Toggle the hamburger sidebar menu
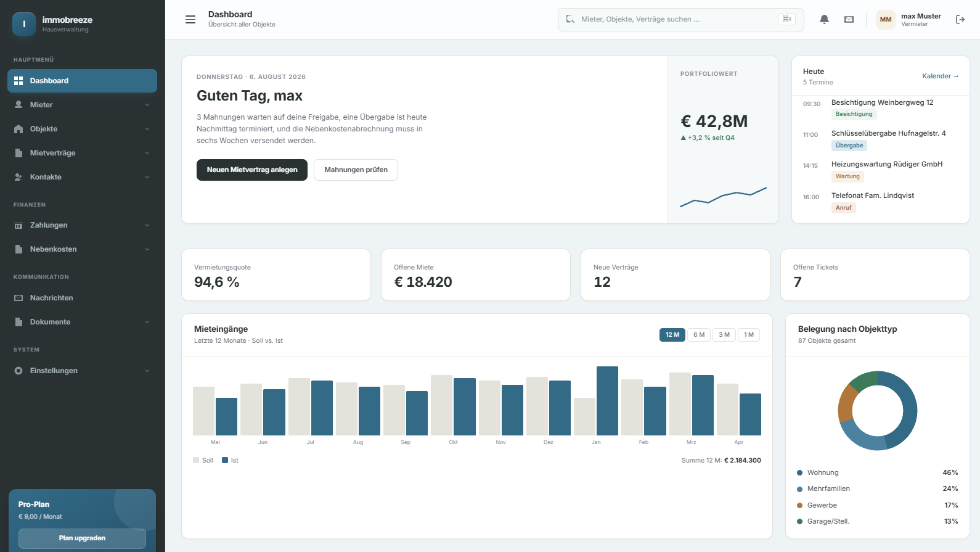Viewport: 980px width, 552px height. tap(190, 20)
